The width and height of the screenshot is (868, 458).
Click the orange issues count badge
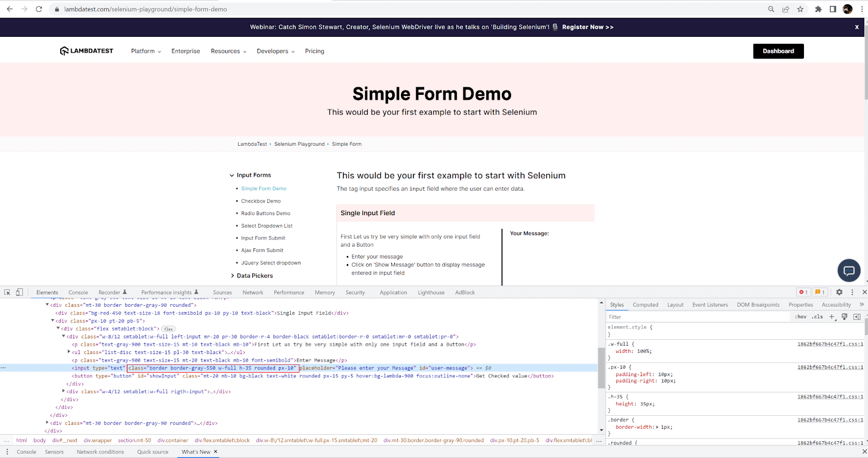pyautogui.click(x=820, y=292)
